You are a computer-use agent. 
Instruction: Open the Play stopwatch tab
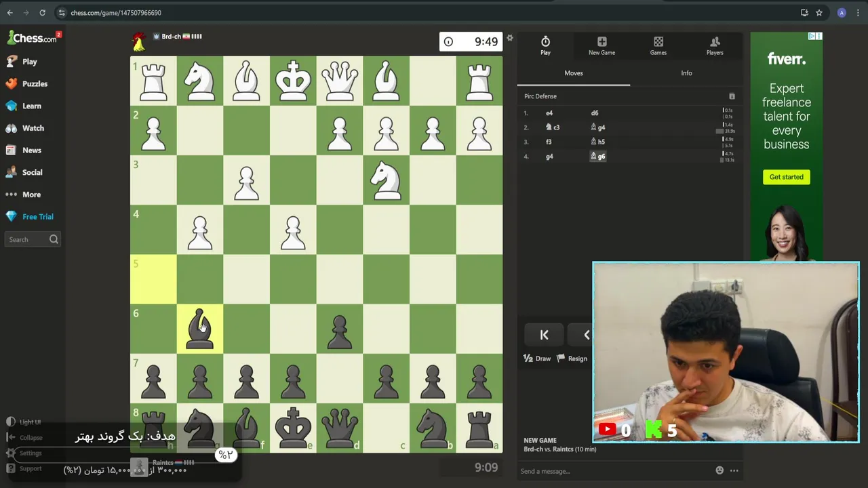point(545,45)
